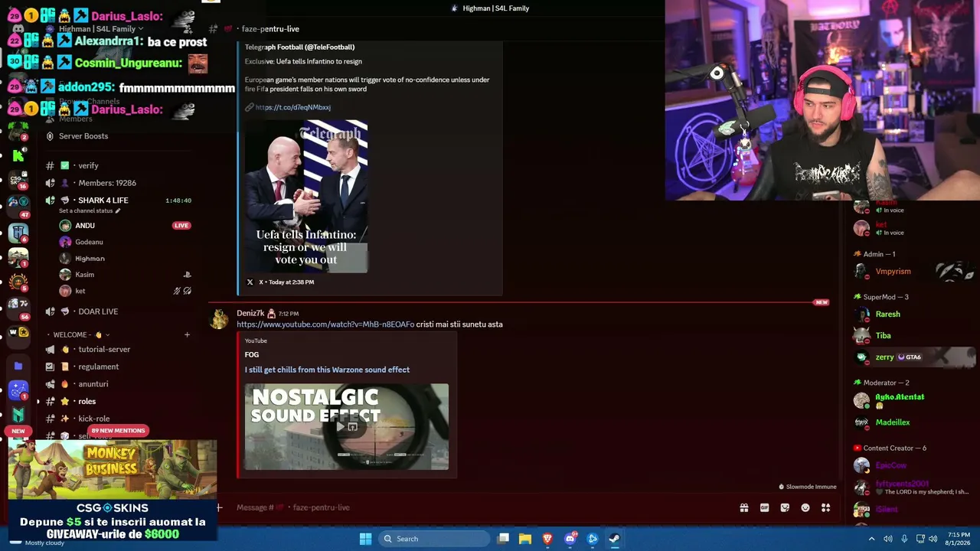Open the gift icon in message bar
The width and height of the screenshot is (980, 551).
pos(743,507)
